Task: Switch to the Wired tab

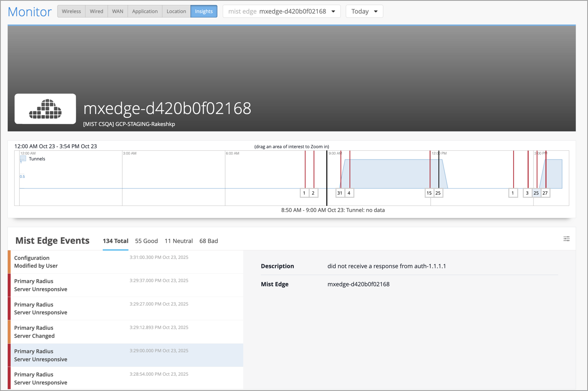Action: [x=96, y=12]
